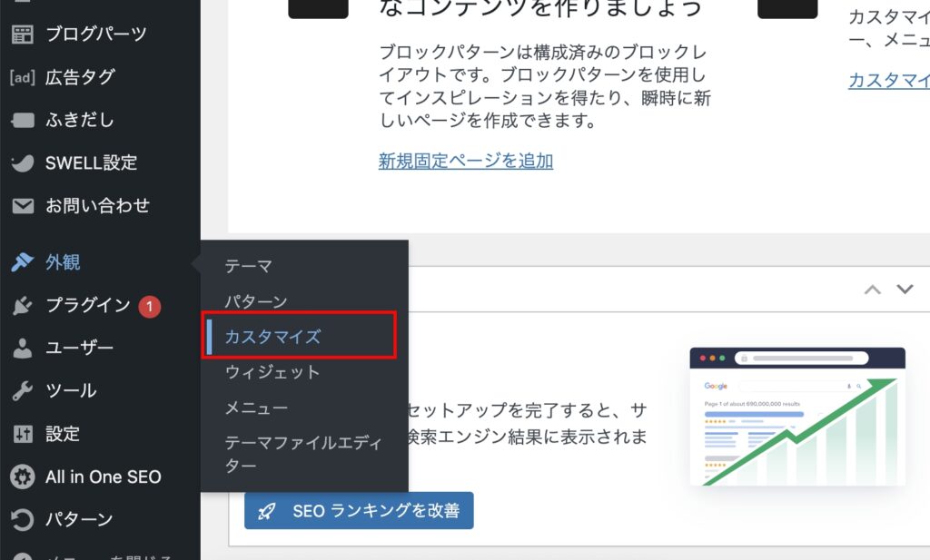Click the 外観 paintbrush icon
The height and width of the screenshot is (560, 930).
pos(22,262)
